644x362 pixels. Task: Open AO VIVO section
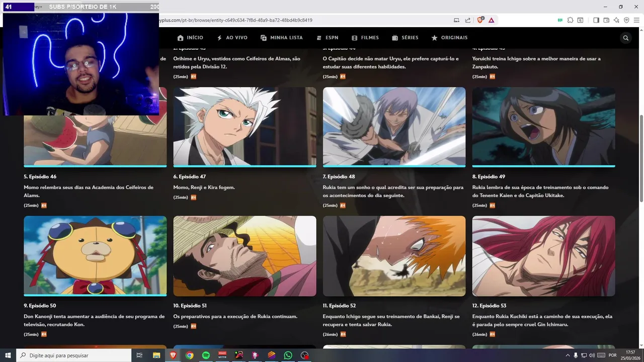(x=232, y=38)
